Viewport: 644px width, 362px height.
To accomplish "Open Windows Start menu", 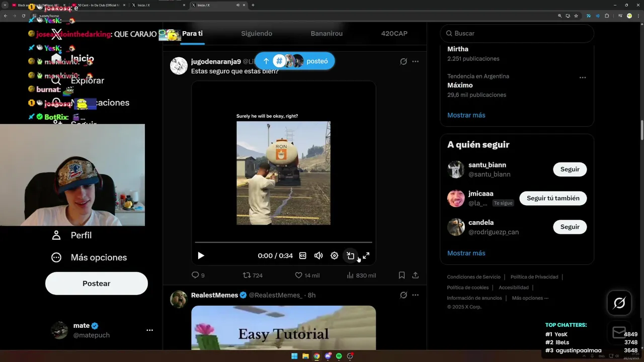I will [294, 356].
